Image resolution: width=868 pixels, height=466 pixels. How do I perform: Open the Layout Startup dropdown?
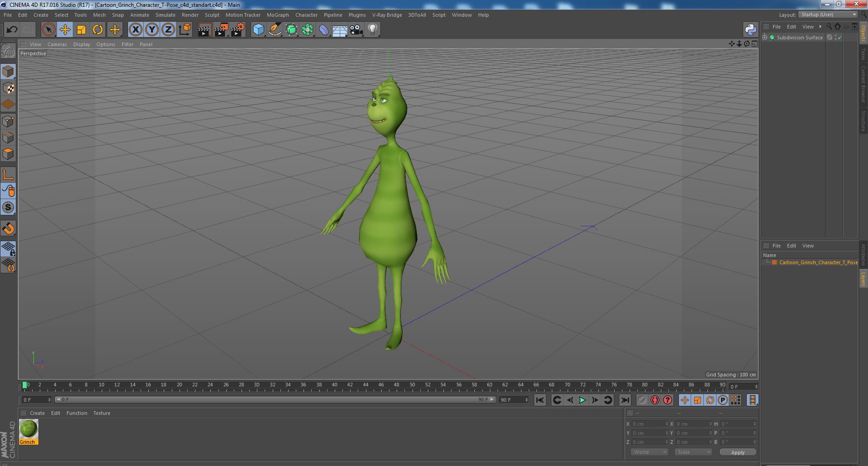(x=828, y=14)
